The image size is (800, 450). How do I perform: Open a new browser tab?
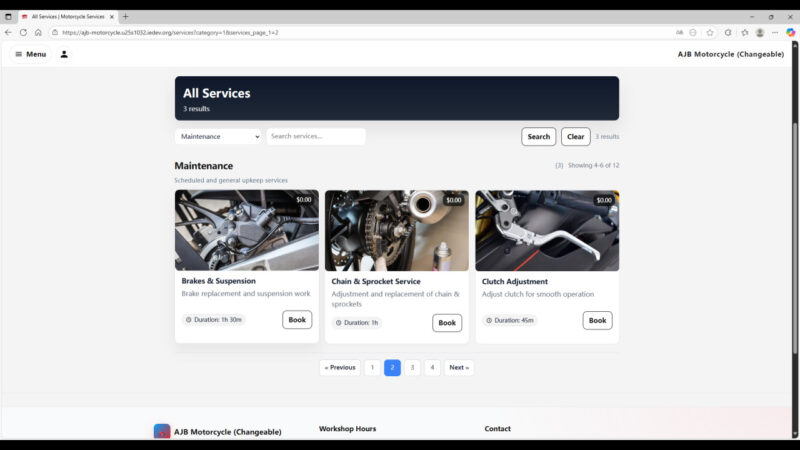(x=125, y=16)
